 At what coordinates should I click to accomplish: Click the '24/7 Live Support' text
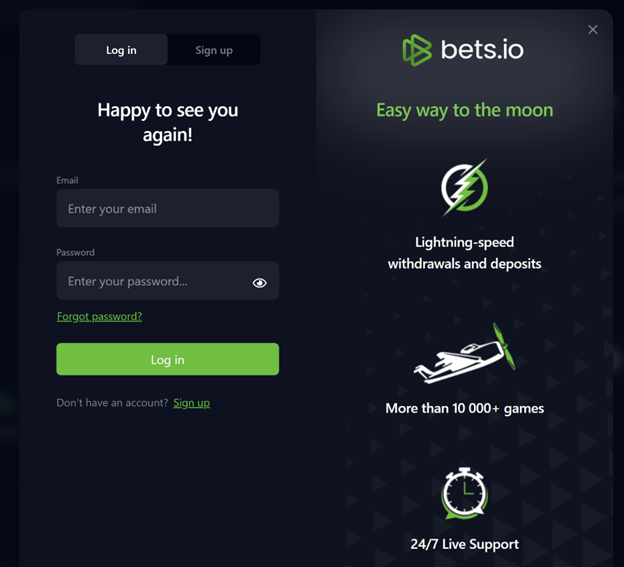tap(465, 545)
